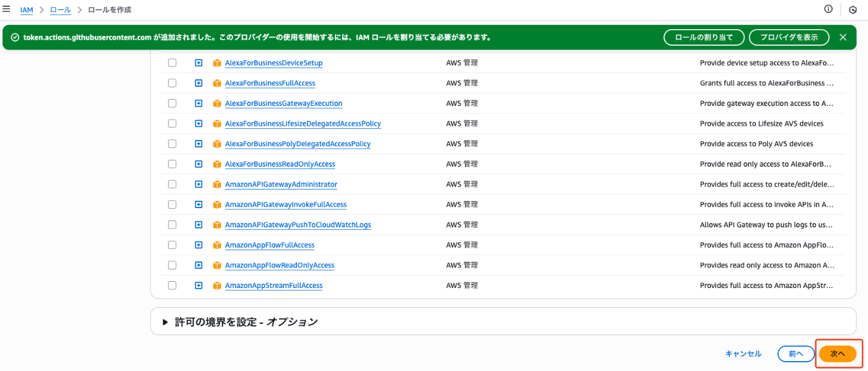Click the cube icon for AlexaForBusinessLifesizeDelegatedAccessPolicy

click(217, 124)
